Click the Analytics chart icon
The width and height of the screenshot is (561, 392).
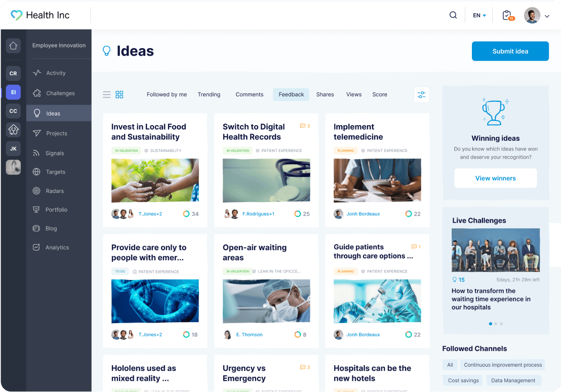click(36, 247)
